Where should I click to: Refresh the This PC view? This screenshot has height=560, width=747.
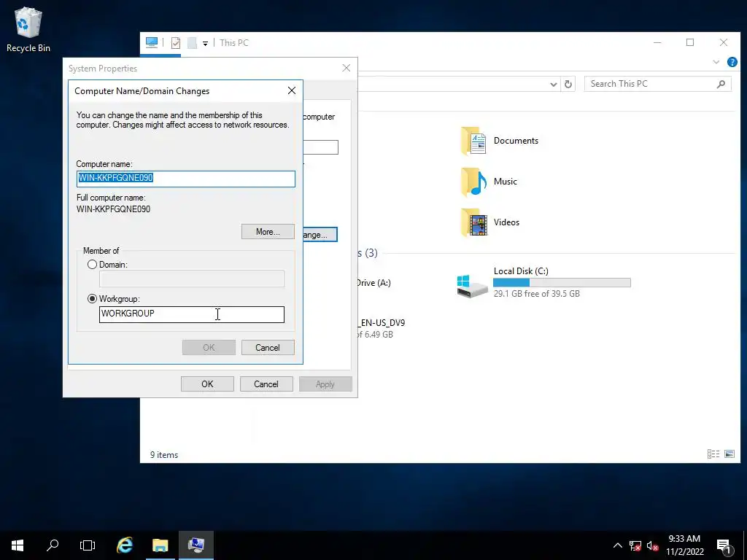coord(568,85)
